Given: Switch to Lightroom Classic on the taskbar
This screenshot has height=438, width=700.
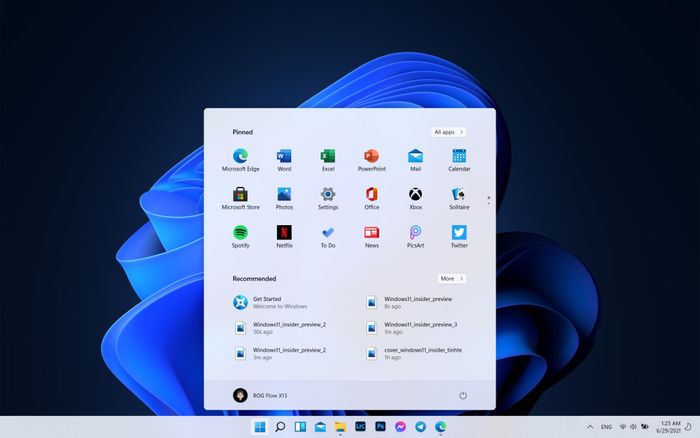Looking at the screenshot, I should coord(360,427).
